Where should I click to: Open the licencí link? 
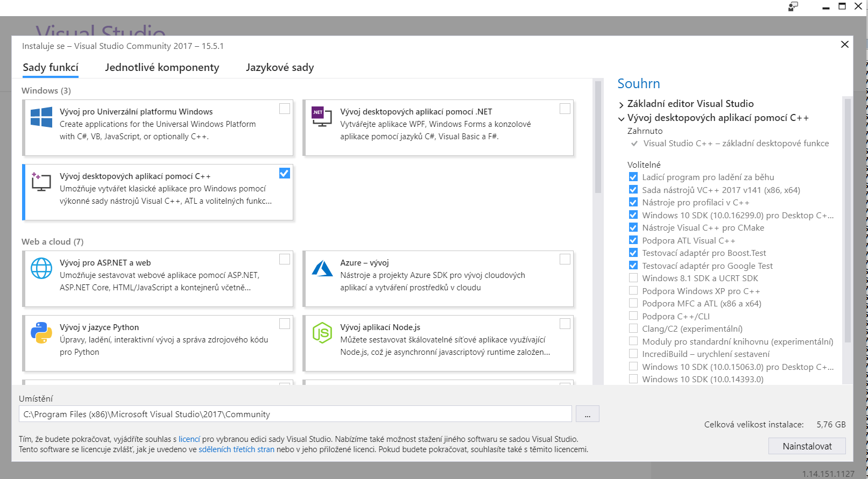coord(189,439)
